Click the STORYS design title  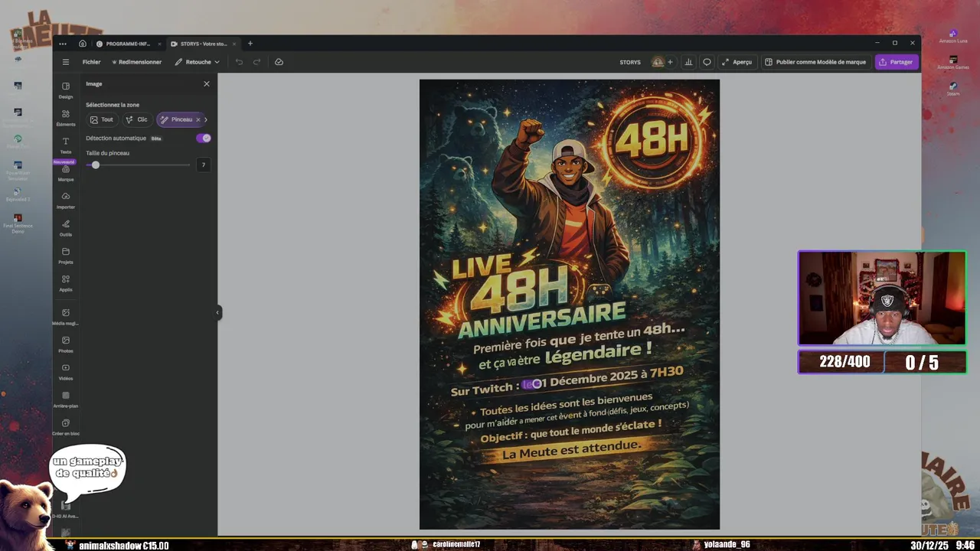[630, 62]
